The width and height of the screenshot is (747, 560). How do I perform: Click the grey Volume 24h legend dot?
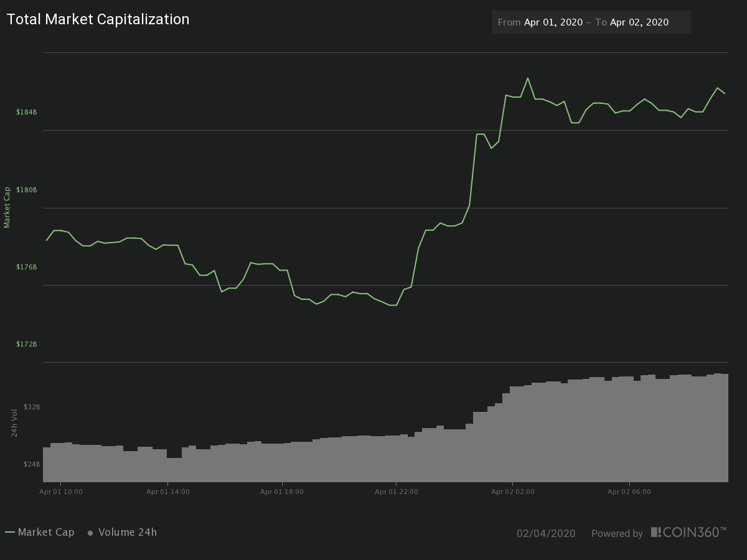(x=90, y=533)
